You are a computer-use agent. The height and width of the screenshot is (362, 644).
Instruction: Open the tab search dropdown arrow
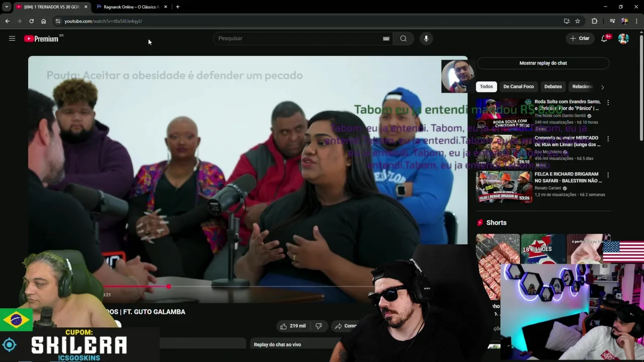click(7, 7)
